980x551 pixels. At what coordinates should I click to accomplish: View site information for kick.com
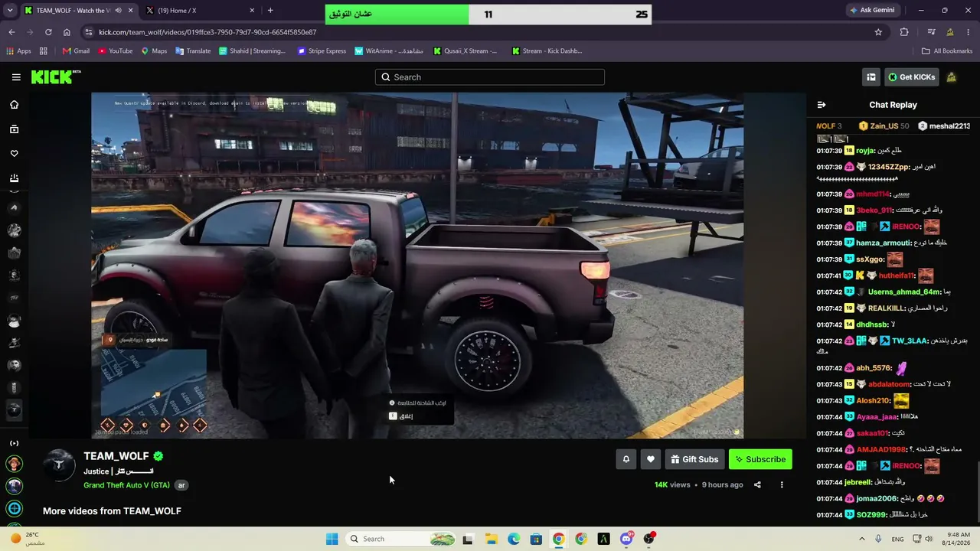[89, 32]
